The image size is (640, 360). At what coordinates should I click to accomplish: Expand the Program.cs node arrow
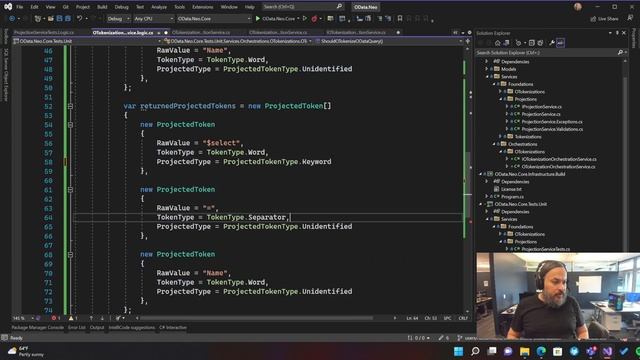[487, 197]
